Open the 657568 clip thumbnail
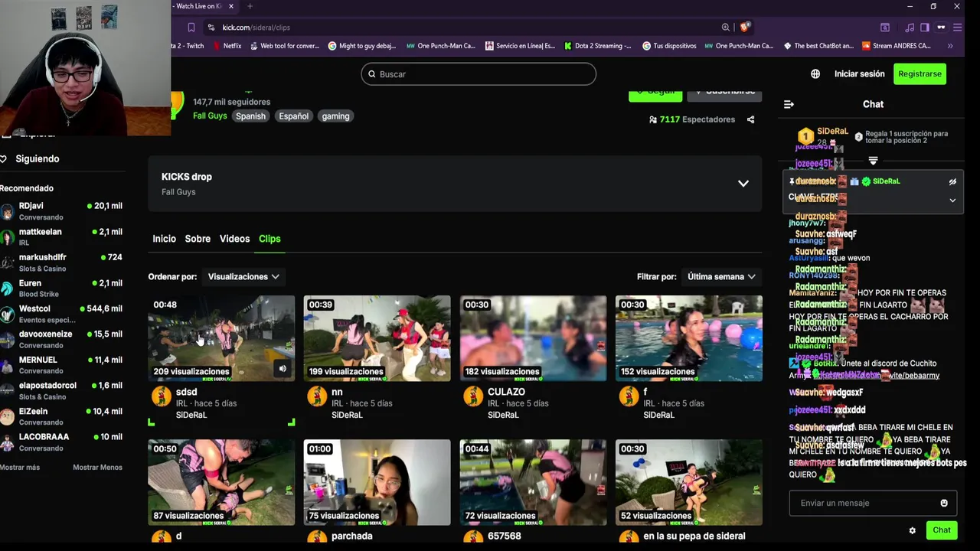The image size is (980, 551). tap(533, 482)
